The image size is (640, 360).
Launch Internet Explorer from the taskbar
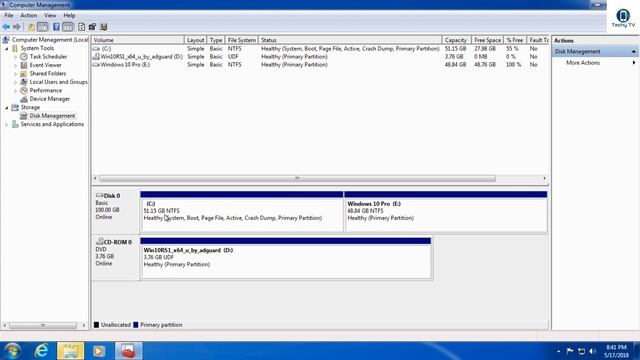click(42, 351)
